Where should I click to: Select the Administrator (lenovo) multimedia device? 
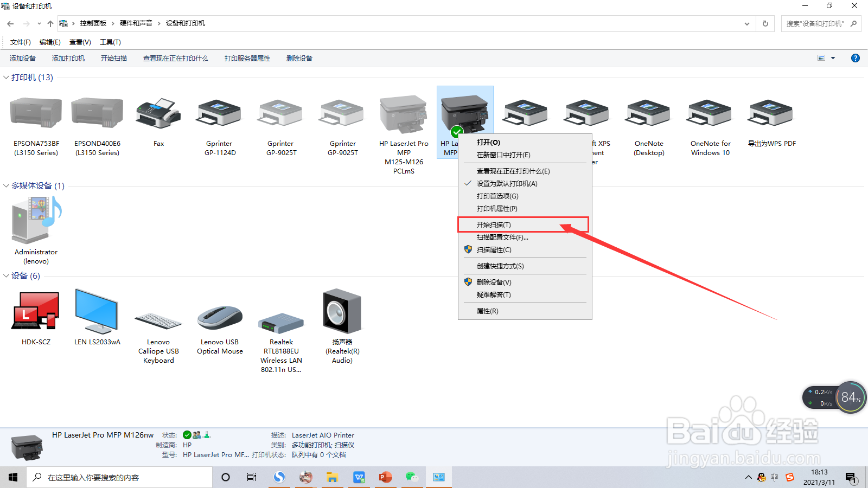(x=36, y=220)
